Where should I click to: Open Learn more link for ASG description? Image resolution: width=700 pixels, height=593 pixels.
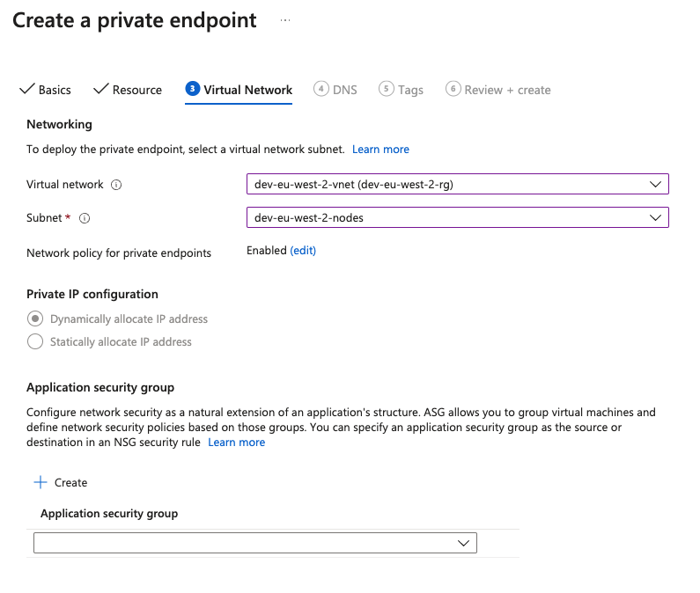[x=236, y=443]
